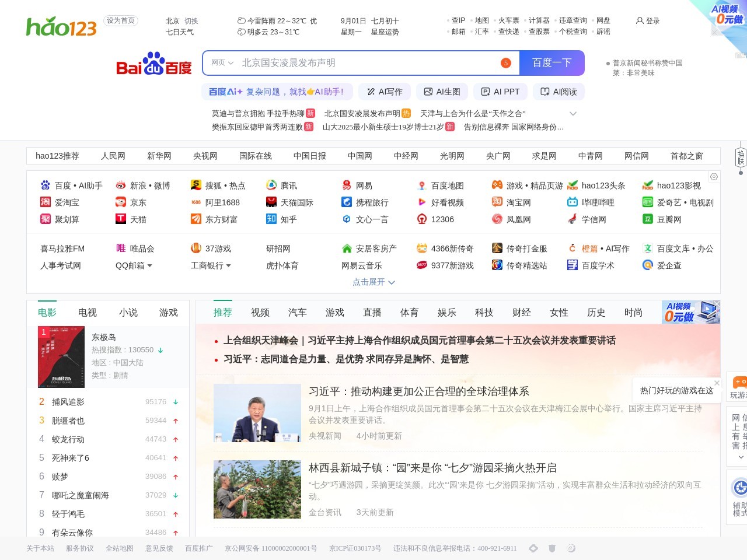The image size is (747, 560).
Task: Click the 阿里1688 icon
Action: (196, 202)
